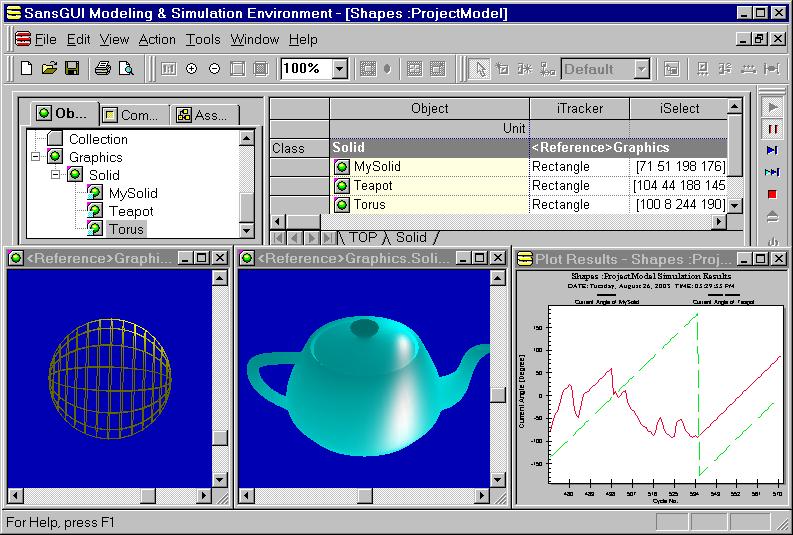Click the yellow wireframe sphere
This screenshot has height=535, width=793.
pyautogui.click(x=110, y=378)
